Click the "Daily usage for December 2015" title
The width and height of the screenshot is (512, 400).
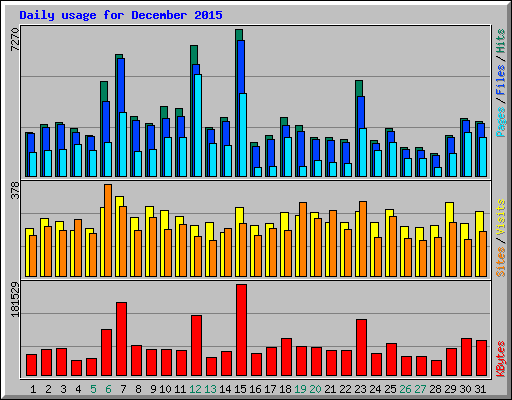(x=121, y=15)
